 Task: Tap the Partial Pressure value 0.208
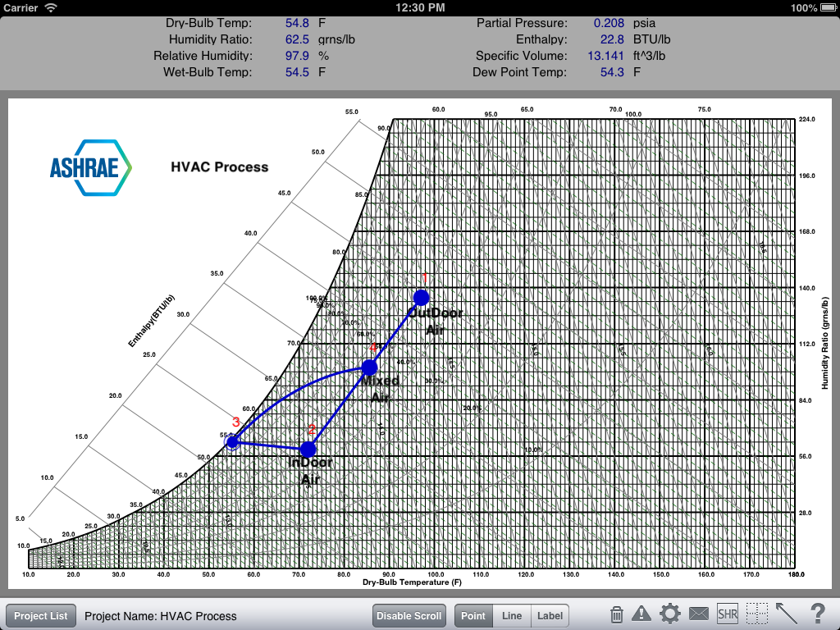pyautogui.click(x=609, y=23)
